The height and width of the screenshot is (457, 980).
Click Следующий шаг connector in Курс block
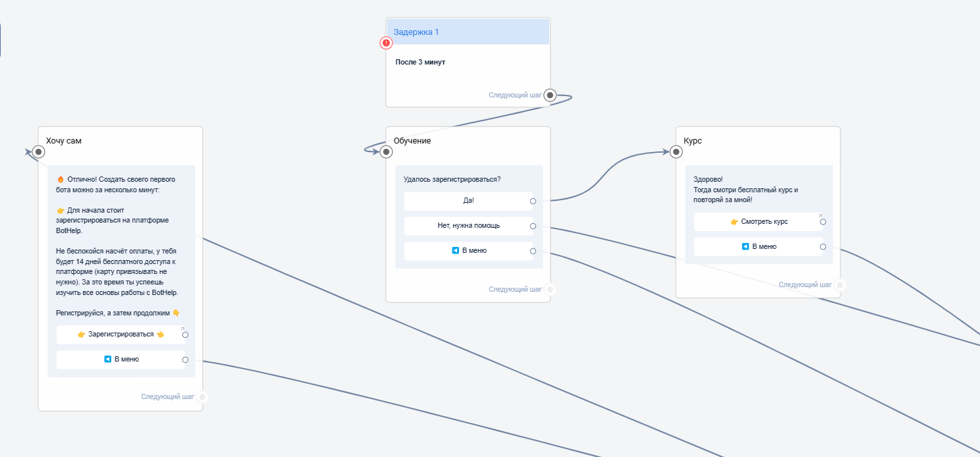(x=840, y=285)
